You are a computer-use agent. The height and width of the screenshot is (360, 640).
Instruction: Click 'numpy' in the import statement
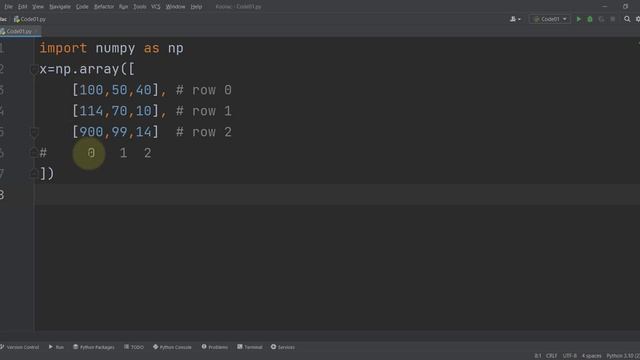click(115, 49)
